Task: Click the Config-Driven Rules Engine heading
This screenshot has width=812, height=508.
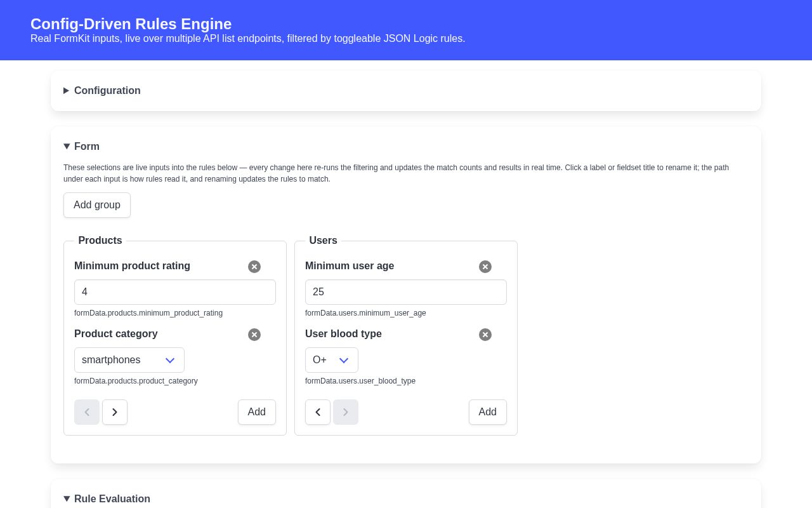Action: coord(131,24)
